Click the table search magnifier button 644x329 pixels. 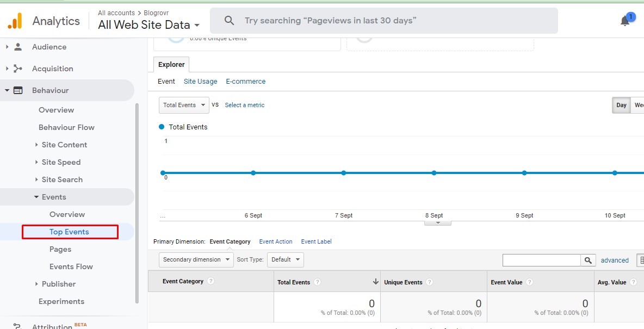[x=588, y=260]
